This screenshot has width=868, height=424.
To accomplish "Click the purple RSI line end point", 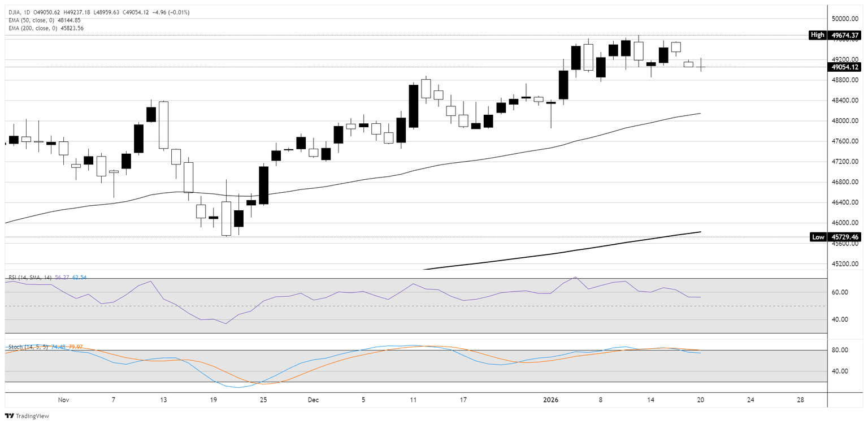I will [x=700, y=297].
